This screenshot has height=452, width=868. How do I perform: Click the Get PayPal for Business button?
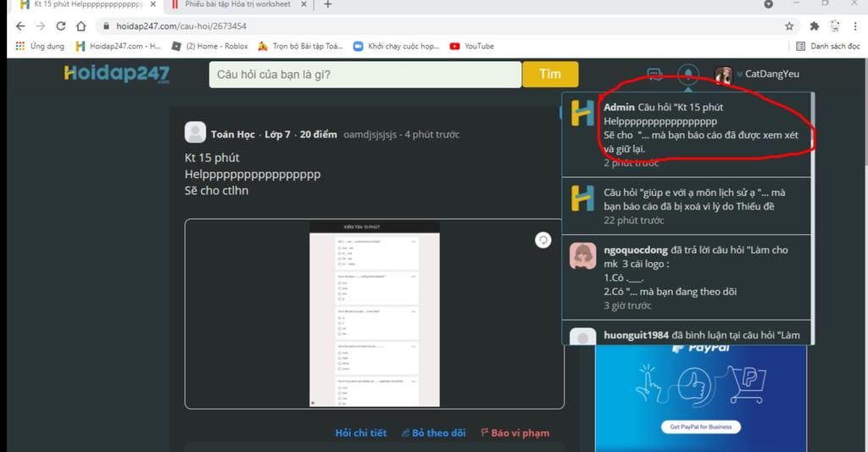coord(701,427)
